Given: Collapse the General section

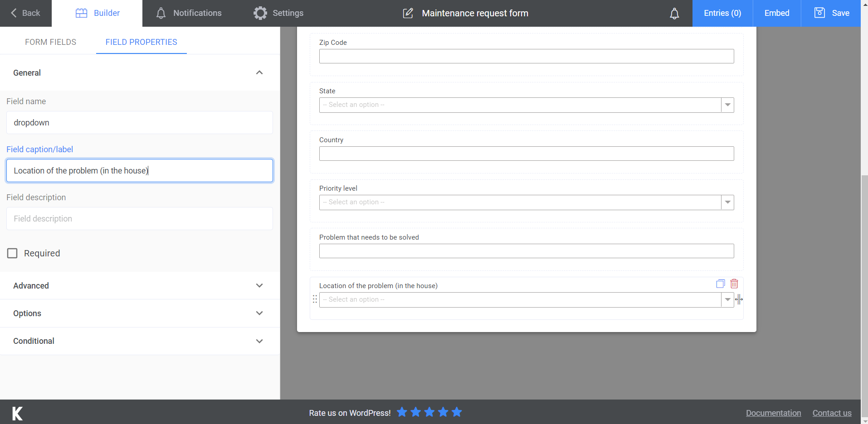Looking at the screenshot, I should click(259, 72).
